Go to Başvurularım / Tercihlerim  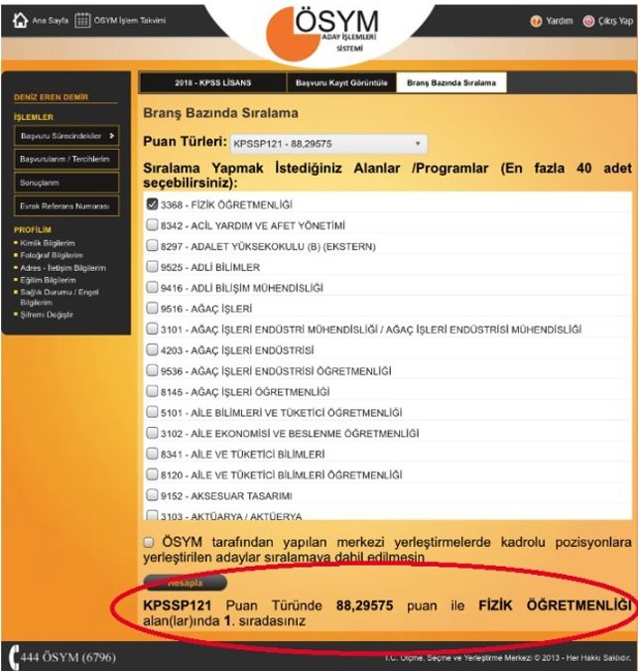click(x=66, y=159)
